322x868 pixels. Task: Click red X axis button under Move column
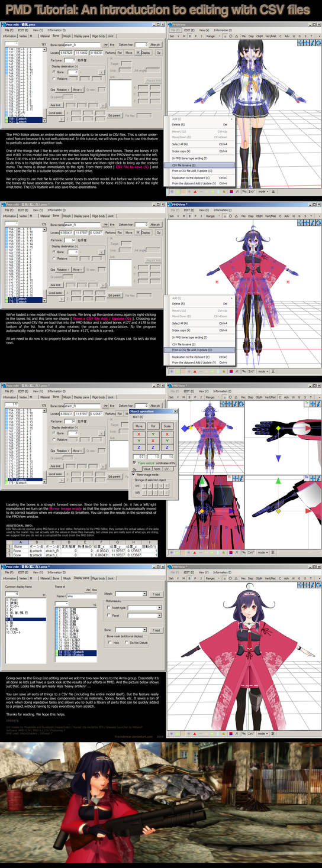139,434
